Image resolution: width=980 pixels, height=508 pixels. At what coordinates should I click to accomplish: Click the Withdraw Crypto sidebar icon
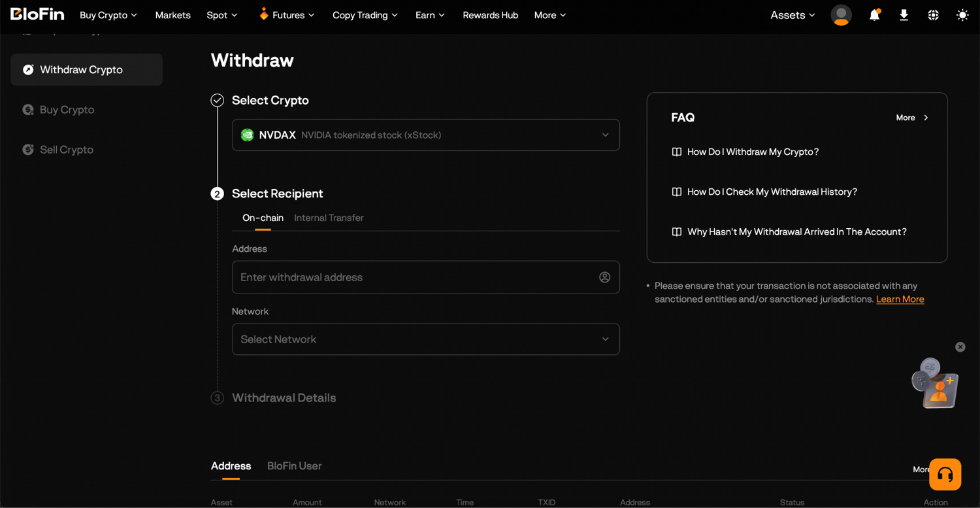coord(28,70)
